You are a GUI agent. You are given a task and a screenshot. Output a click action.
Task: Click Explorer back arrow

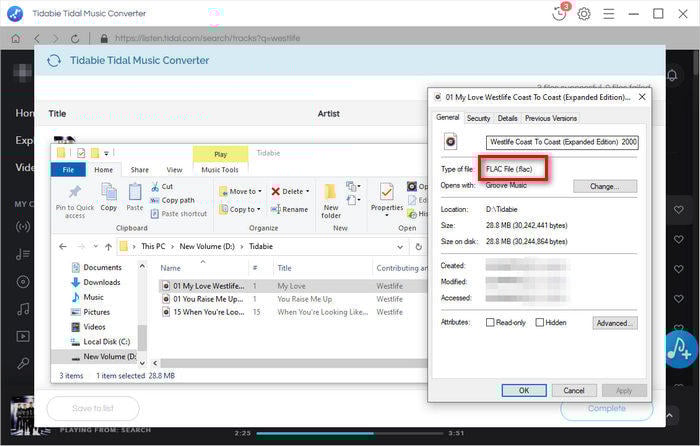[63, 246]
